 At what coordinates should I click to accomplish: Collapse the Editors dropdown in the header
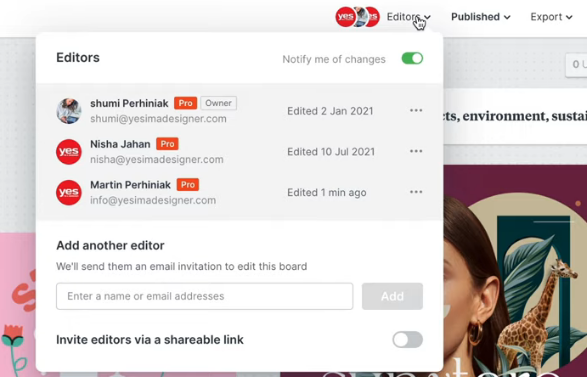point(408,17)
